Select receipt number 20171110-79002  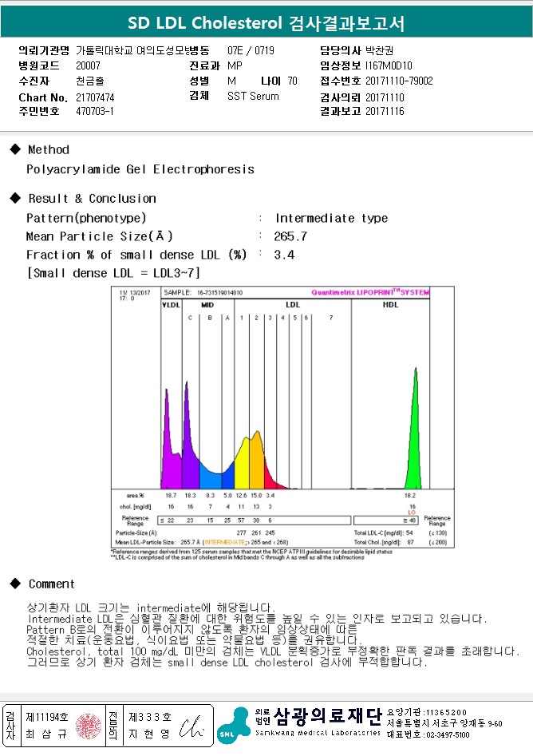[x=399, y=81]
